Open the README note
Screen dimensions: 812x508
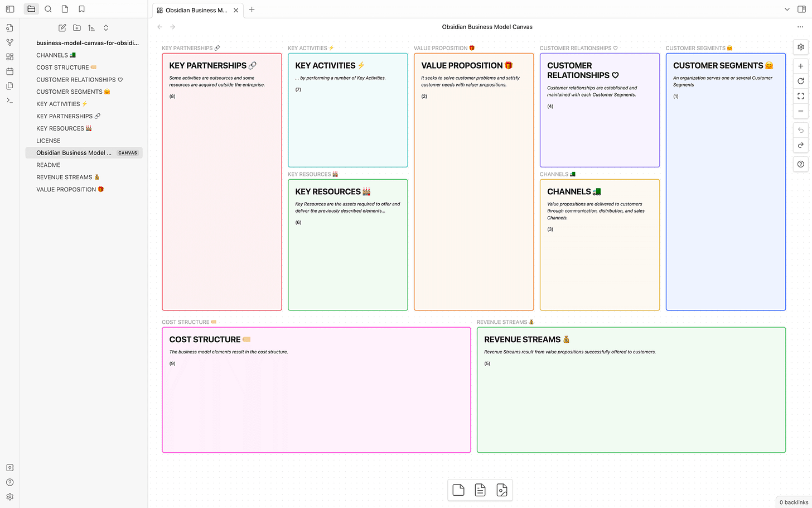(x=48, y=165)
